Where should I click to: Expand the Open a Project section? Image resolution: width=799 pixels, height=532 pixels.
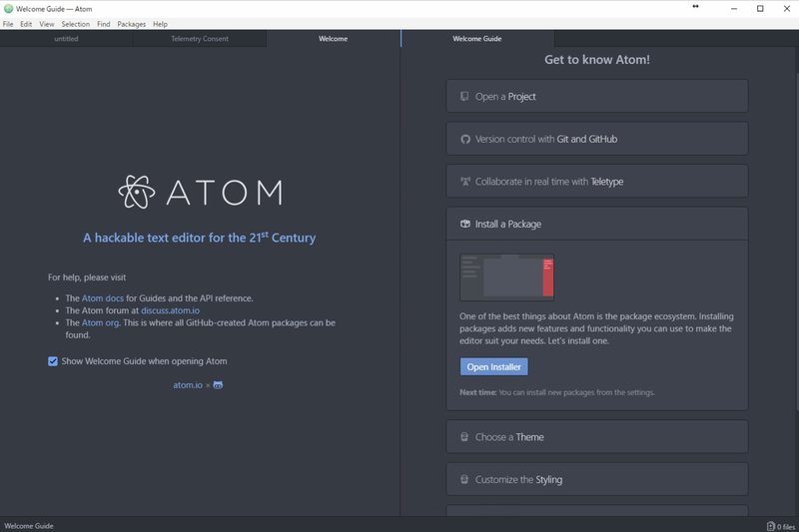point(596,97)
